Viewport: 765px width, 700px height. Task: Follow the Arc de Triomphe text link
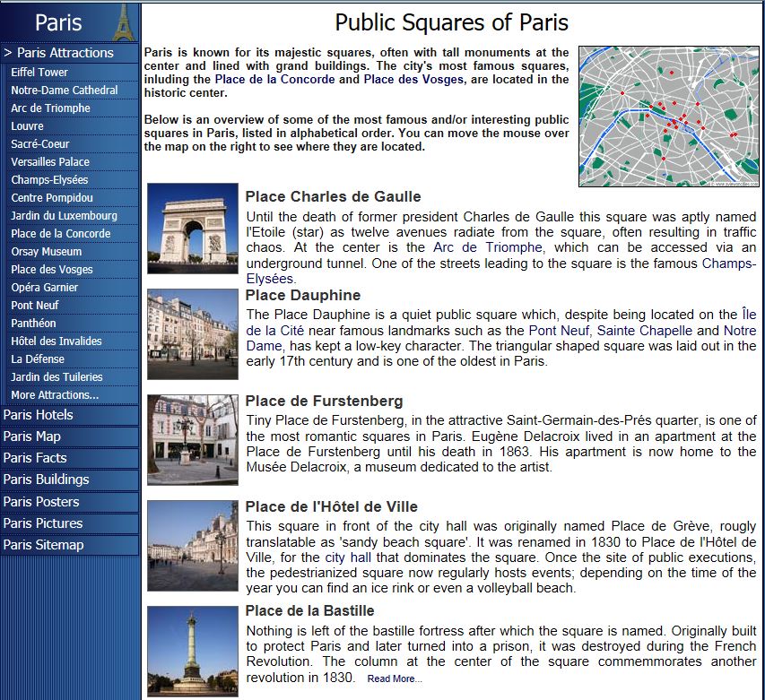(x=487, y=247)
